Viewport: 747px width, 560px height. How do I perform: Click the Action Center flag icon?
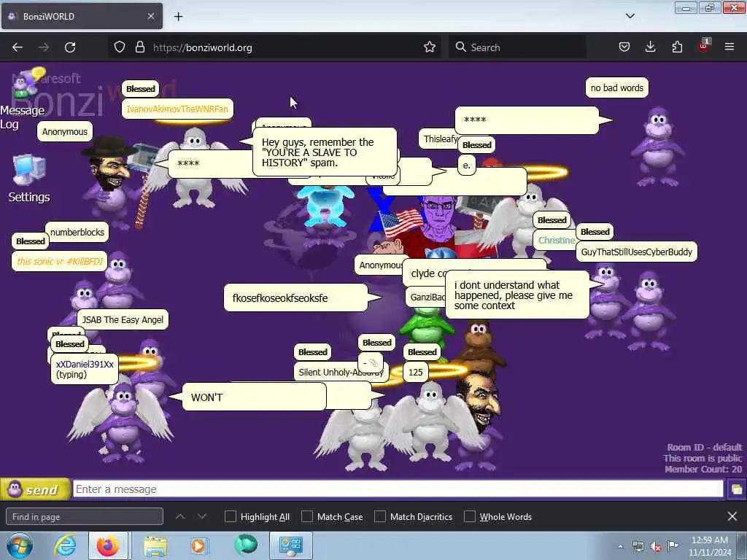click(x=673, y=545)
